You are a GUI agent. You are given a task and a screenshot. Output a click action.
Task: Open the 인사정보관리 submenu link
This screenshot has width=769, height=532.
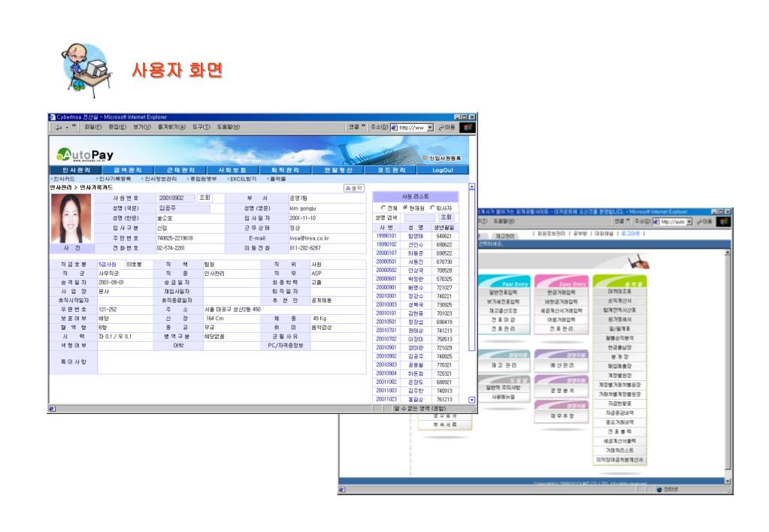point(160,179)
